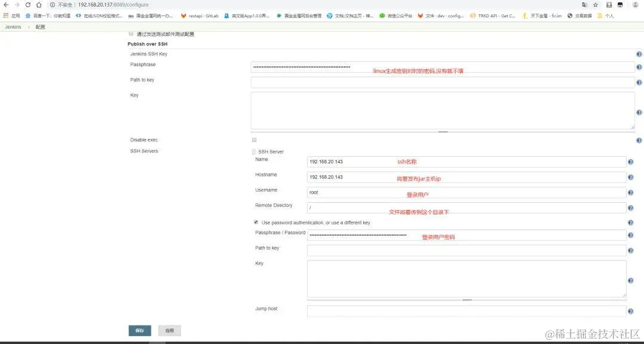The width and height of the screenshot is (644, 344).
Task: Go to Jenkins home via breadcrumb
Action: 13,27
